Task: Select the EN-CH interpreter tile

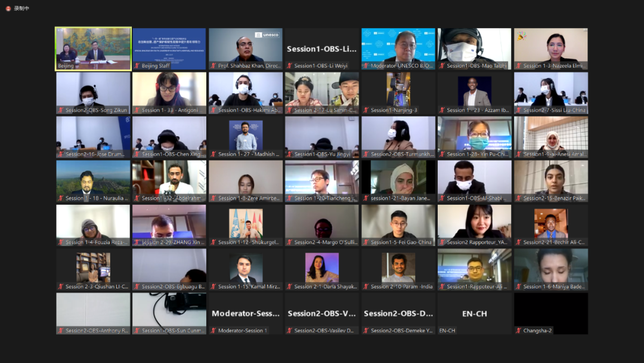Action: [475, 312]
